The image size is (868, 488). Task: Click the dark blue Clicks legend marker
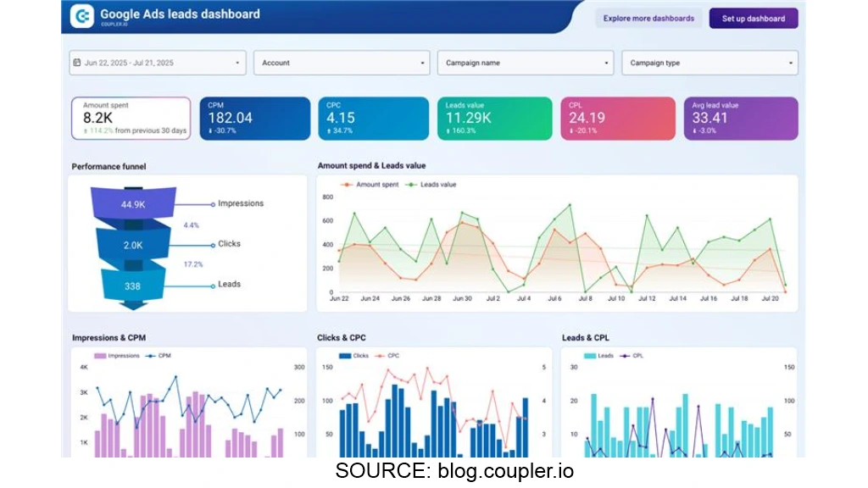(344, 356)
